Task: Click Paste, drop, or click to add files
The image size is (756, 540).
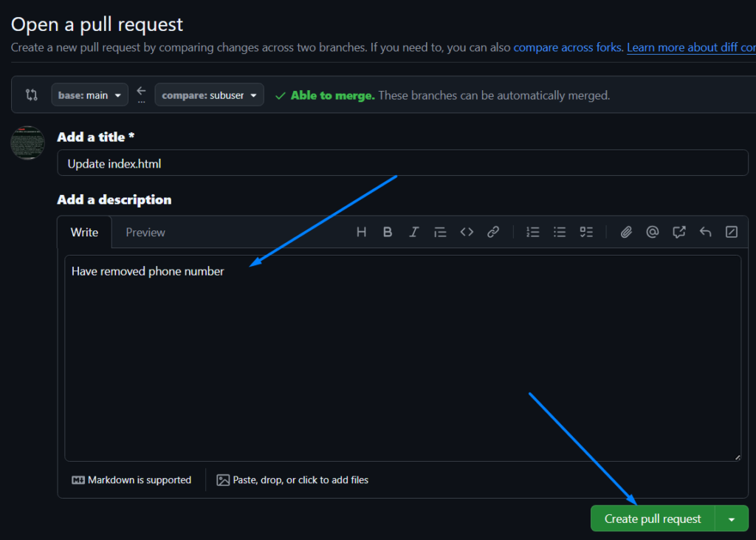Action: coord(292,479)
